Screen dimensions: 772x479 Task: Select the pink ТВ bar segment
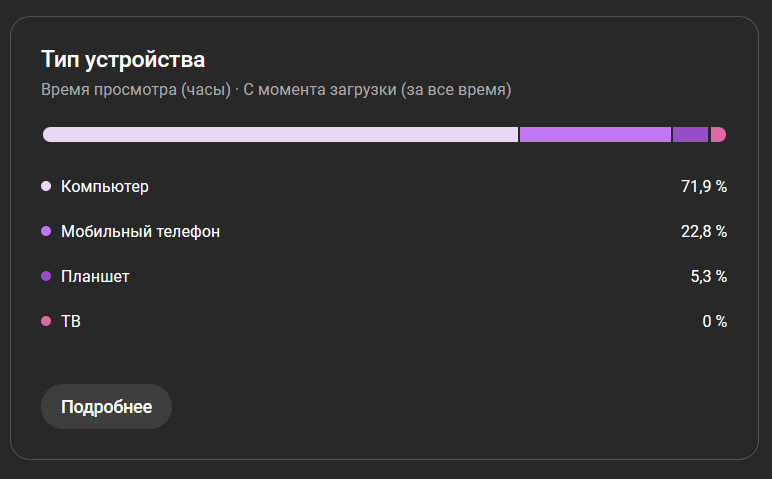[x=718, y=135]
